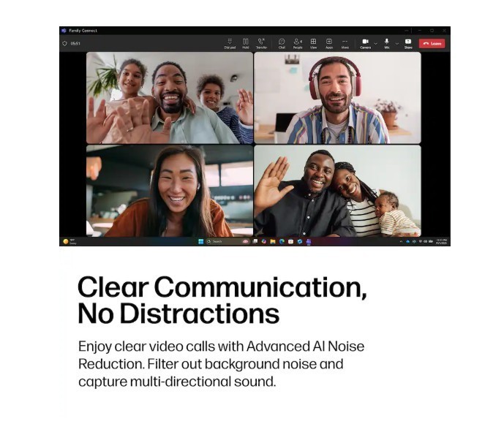Toggle the Camera off

365,43
